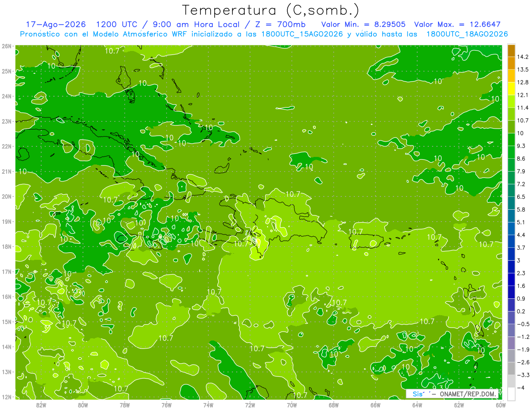Select the colorbar value "-2.6"
532x411 pixels.
point(523,362)
